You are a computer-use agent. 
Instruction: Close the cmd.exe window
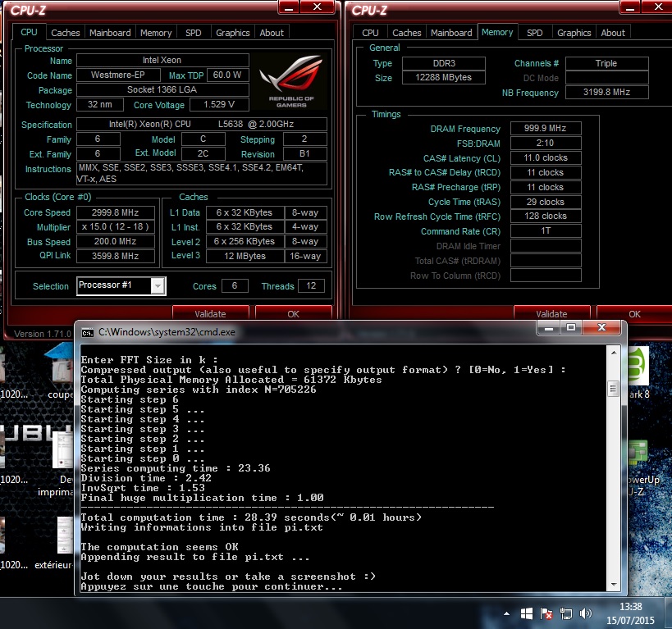601,328
